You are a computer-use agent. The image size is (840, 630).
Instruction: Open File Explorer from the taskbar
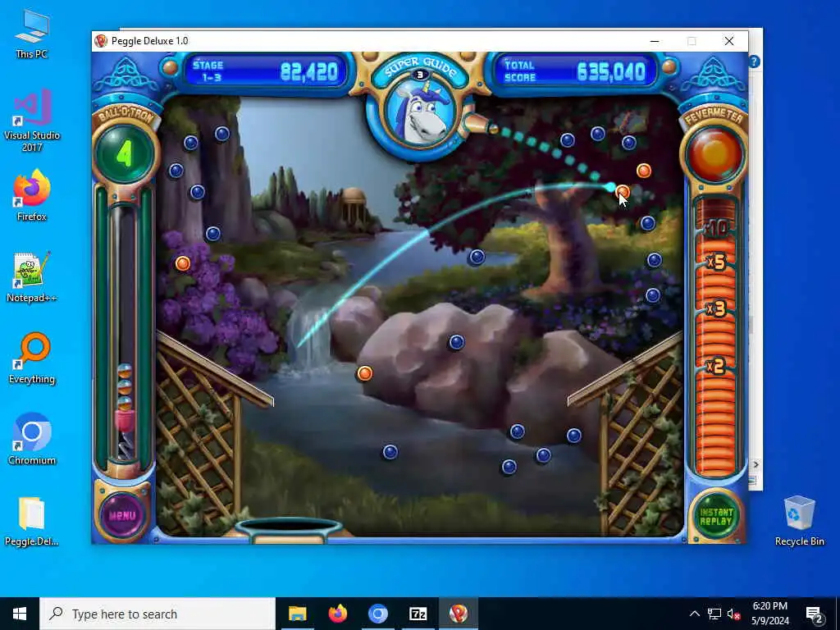(x=297, y=614)
